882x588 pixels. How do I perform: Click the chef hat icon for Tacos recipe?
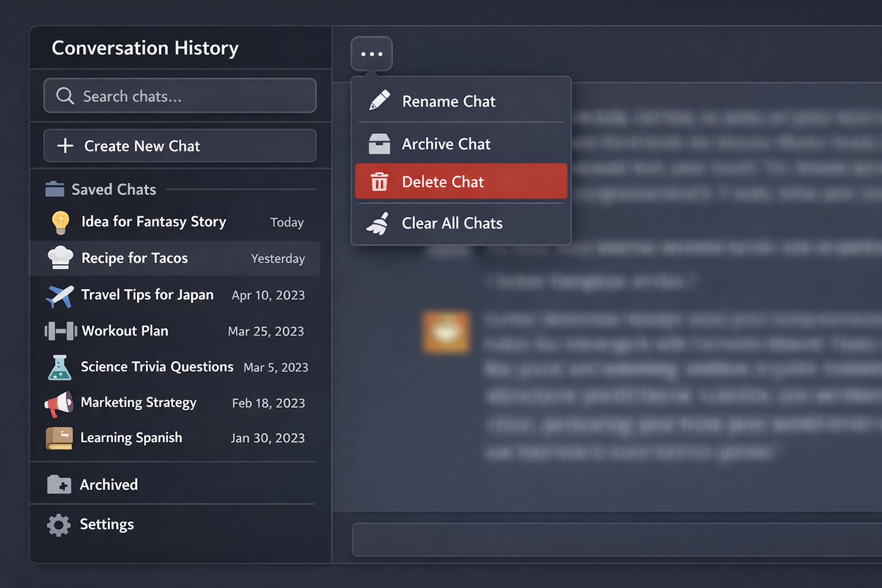(x=60, y=258)
